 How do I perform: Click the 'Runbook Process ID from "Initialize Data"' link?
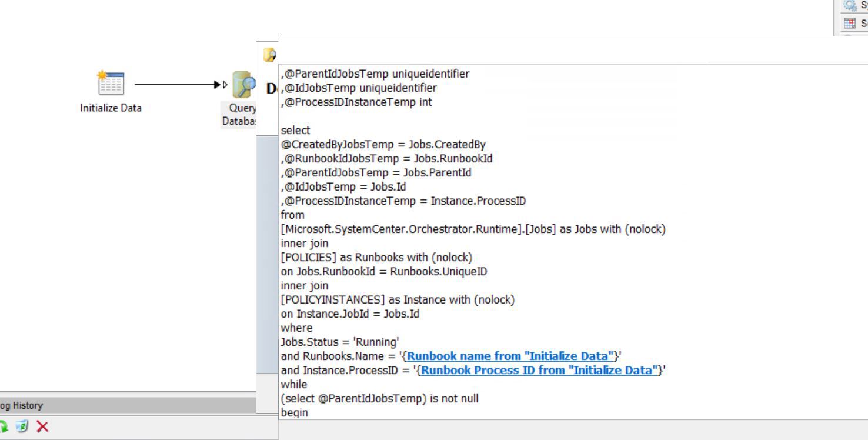tap(539, 370)
